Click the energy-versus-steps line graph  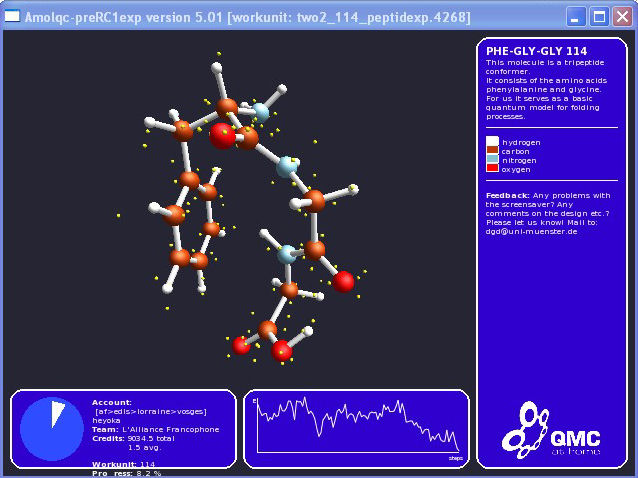coord(356,424)
